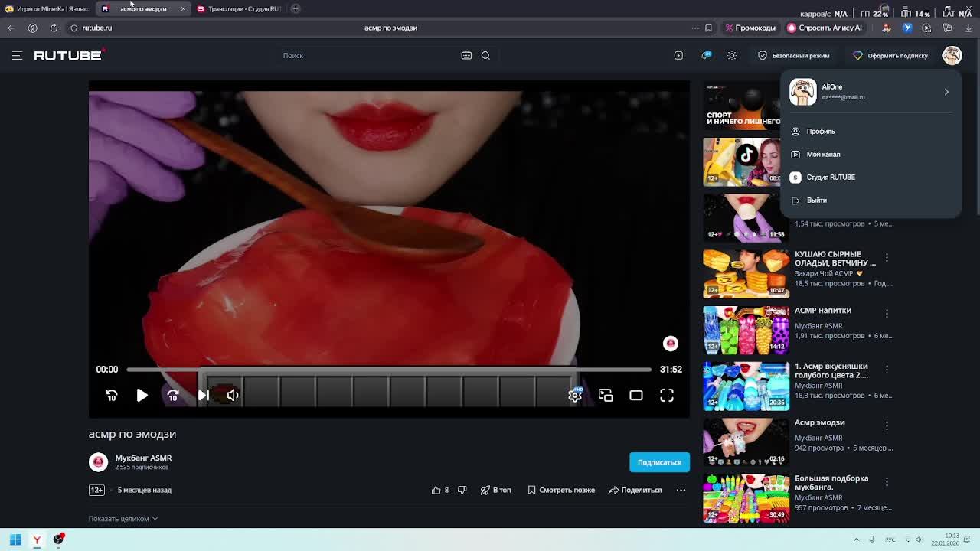Enter fullscreen mode

[667, 395]
